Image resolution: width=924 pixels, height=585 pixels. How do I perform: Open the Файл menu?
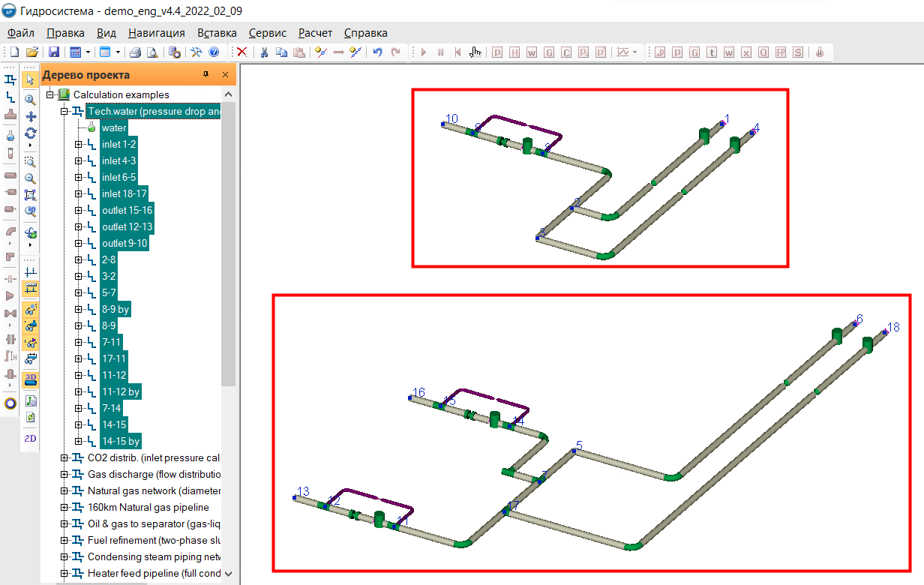click(21, 33)
